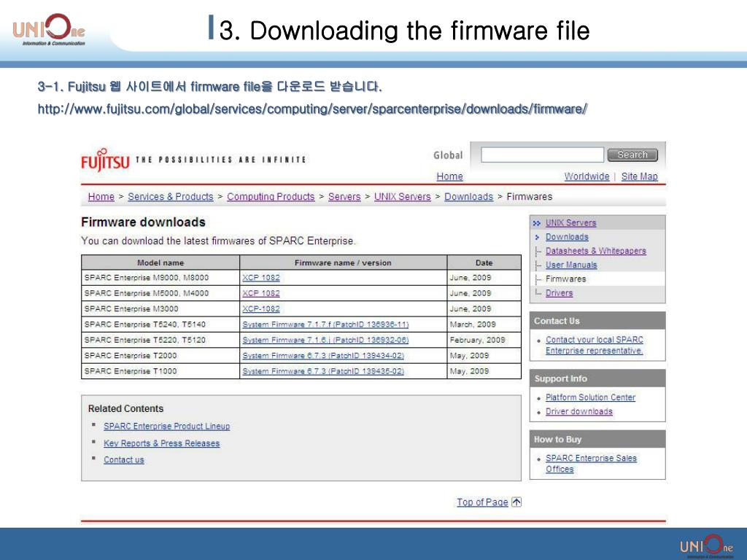Click Home in the breadcrumb trail
747x560 pixels.
click(x=101, y=197)
